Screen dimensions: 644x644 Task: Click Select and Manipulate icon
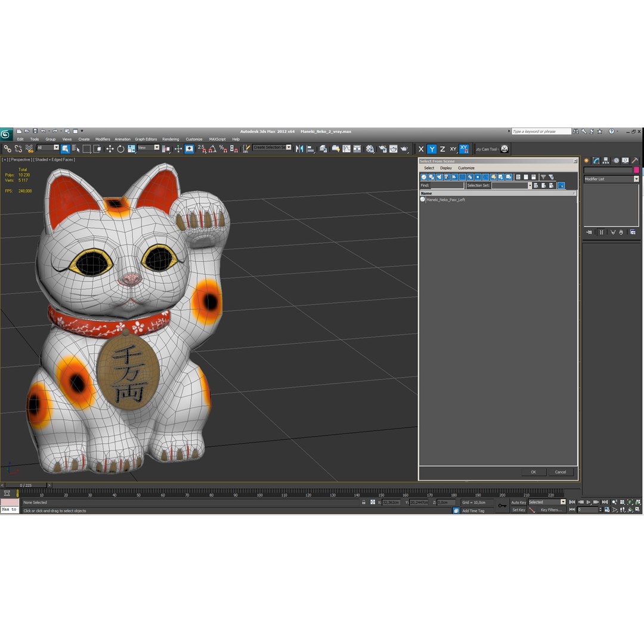click(x=178, y=148)
